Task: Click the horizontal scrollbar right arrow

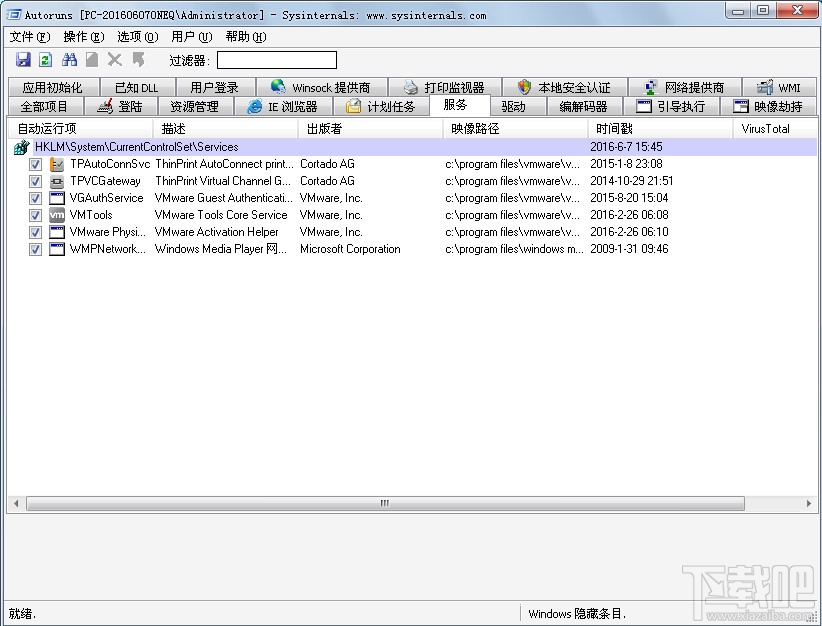Action: (x=808, y=503)
